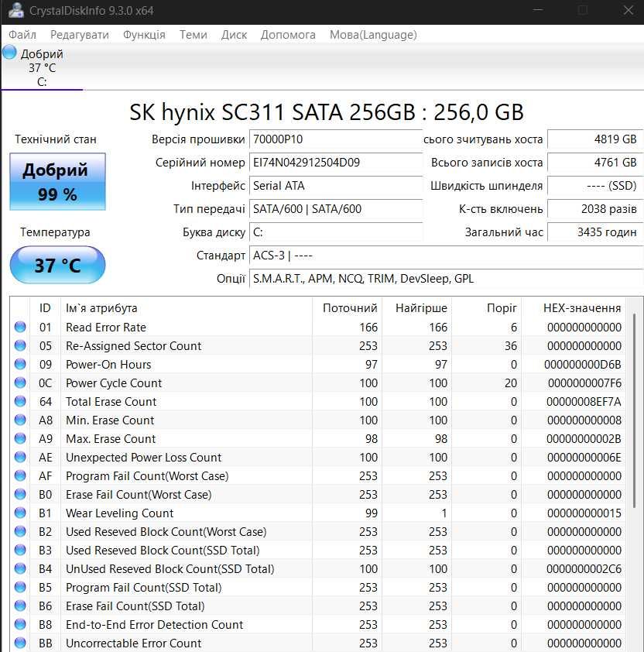Viewport: 644px width, 652px height.
Task: Open the Функція menu
Action: click(x=144, y=35)
